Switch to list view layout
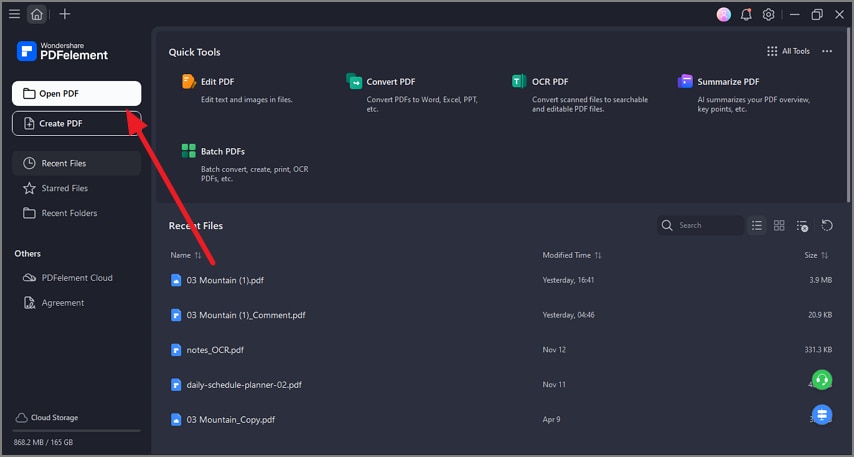 [x=757, y=226]
